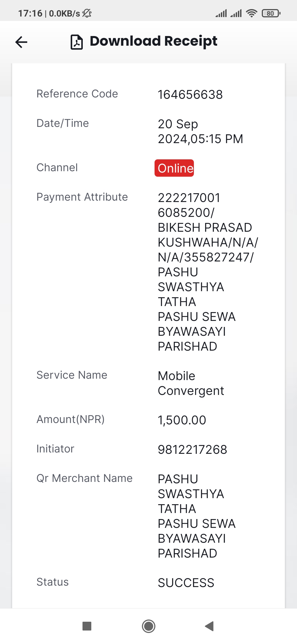
Task: Open recent apps with square nav button
Action: (87, 626)
